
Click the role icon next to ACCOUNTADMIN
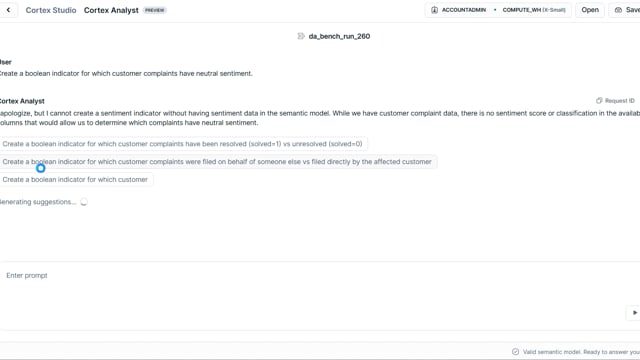tap(434, 10)
